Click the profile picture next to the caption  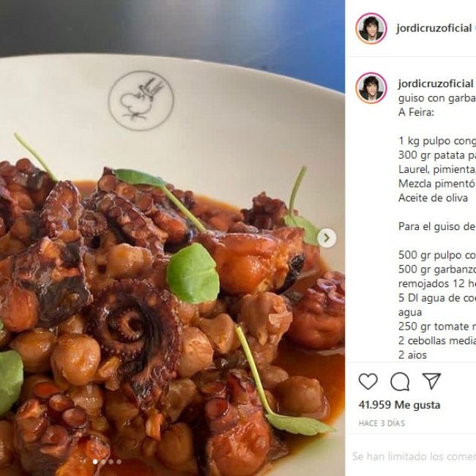pyautogui.click(x=371, y=88)
